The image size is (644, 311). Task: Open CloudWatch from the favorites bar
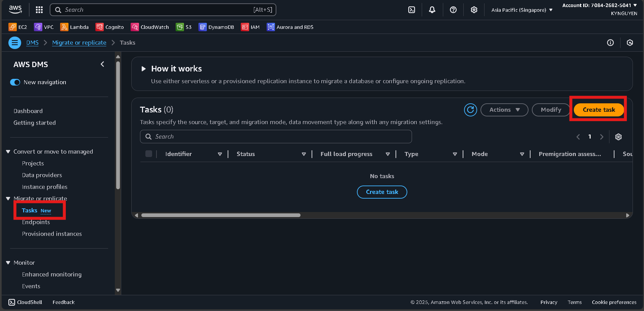pos(150,27)
